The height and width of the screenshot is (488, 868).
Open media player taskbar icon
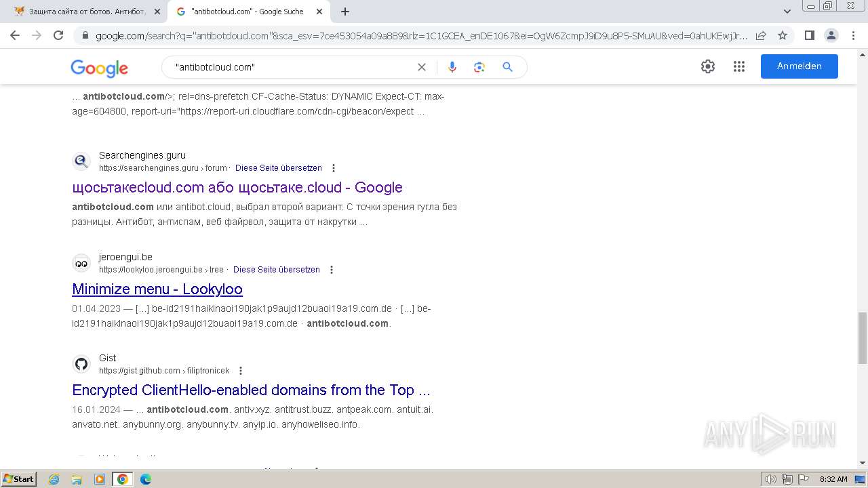click(100, 479)
